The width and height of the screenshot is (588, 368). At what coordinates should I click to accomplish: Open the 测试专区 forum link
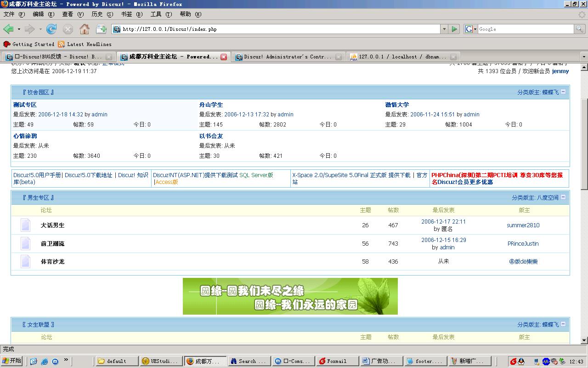click(x=25, y=105)
